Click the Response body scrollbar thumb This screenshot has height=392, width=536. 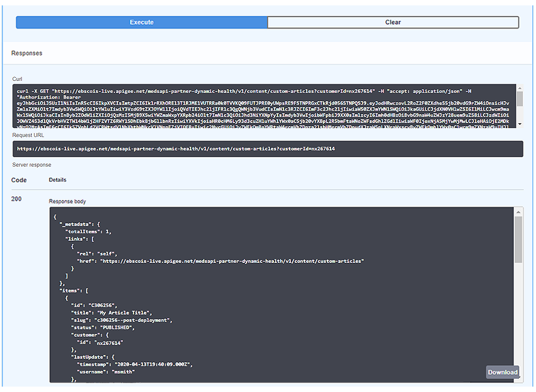point(518,239)
